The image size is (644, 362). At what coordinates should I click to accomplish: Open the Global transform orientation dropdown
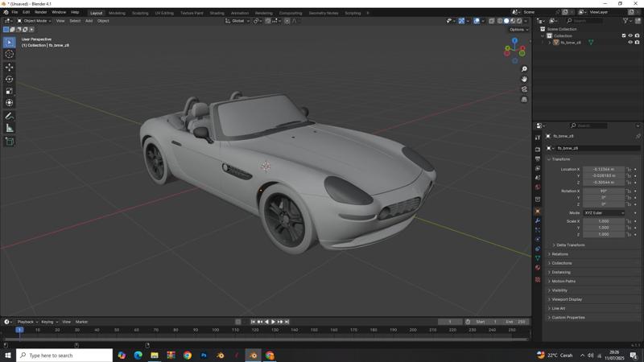[x=237, y=21]
